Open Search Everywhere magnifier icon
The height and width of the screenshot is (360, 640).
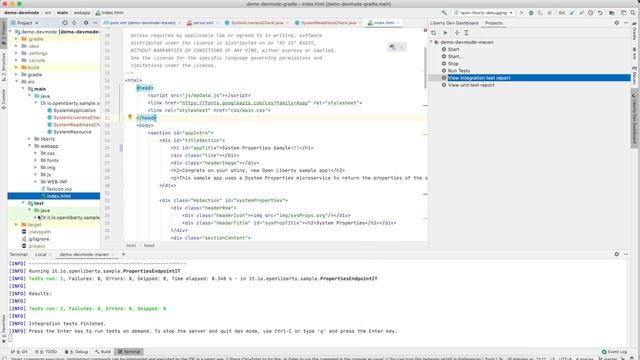(633, 13)
